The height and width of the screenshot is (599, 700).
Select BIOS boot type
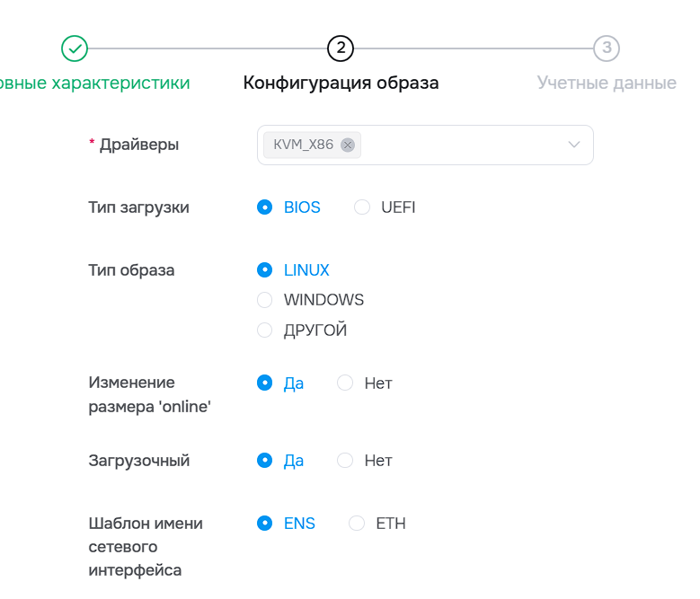264,207
